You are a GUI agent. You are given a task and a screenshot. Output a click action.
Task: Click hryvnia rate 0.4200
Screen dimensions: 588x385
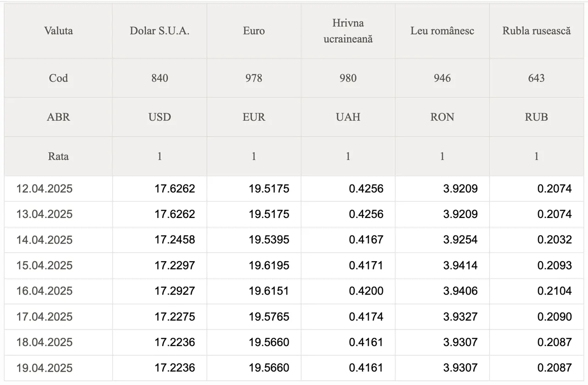tap(366, 291)
